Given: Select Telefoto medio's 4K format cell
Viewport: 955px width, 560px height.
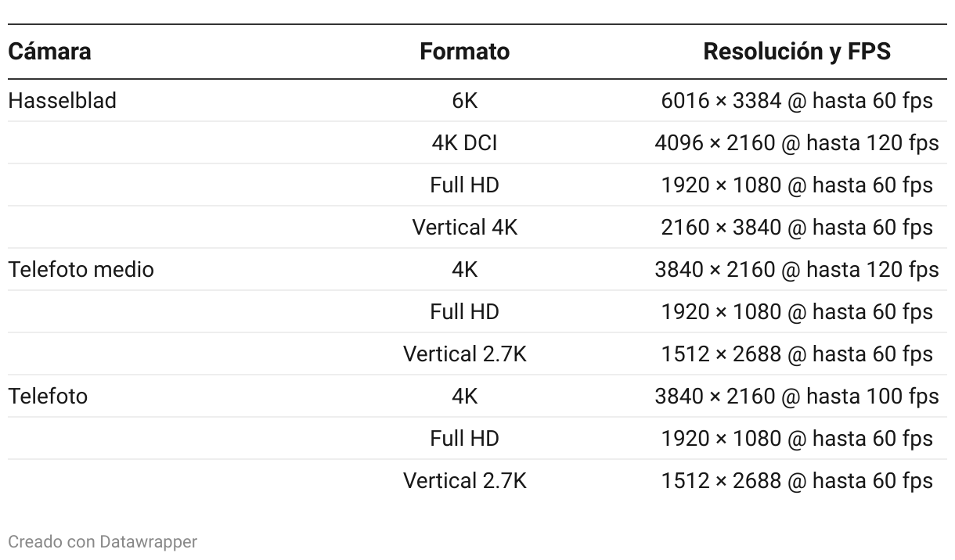Looking at the screenshot, I should pos(464,270).
